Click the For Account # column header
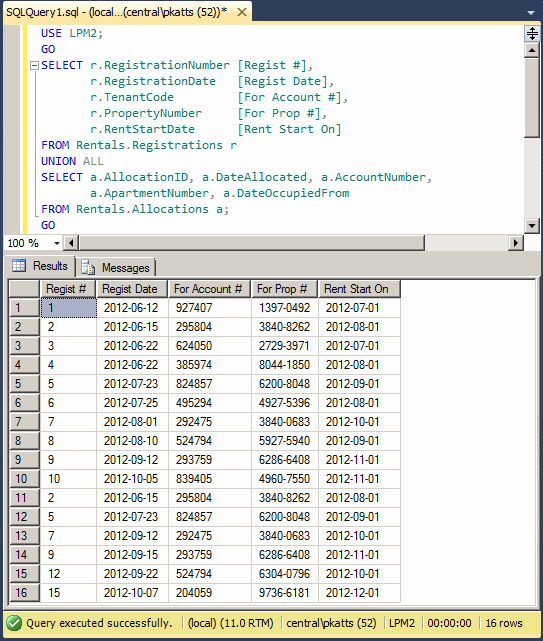The height and width of the screenshot is (641, 543). point(209,289)
